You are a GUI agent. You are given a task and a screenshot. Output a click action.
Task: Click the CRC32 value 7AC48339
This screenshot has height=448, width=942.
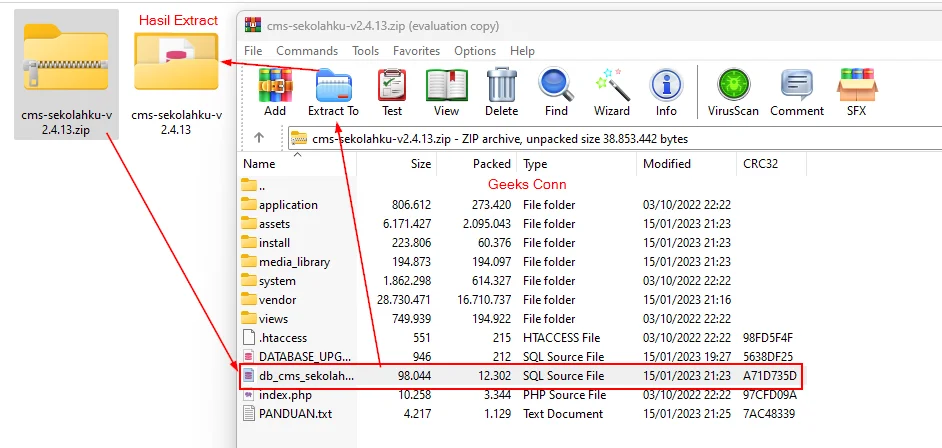(770, 414)
